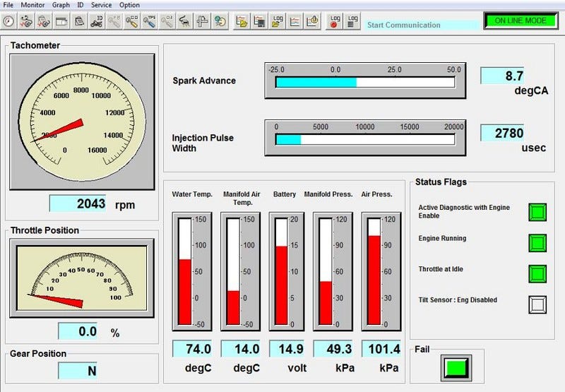This screenshot has height=392, width=565.
Task: Click the window panel toolbar icon
Action: (x=61, y=21)
